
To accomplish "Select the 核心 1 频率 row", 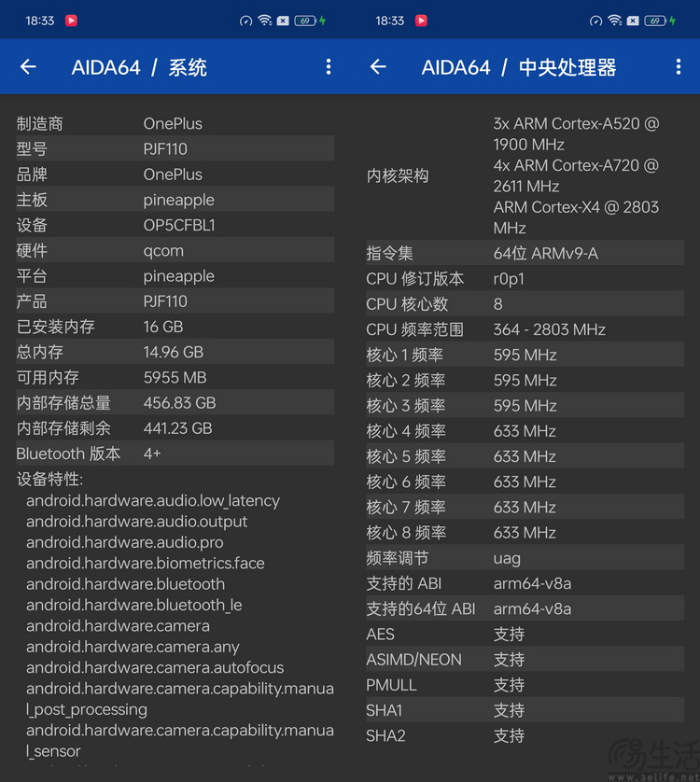I will pyautogui.click(x=525, y=356).
